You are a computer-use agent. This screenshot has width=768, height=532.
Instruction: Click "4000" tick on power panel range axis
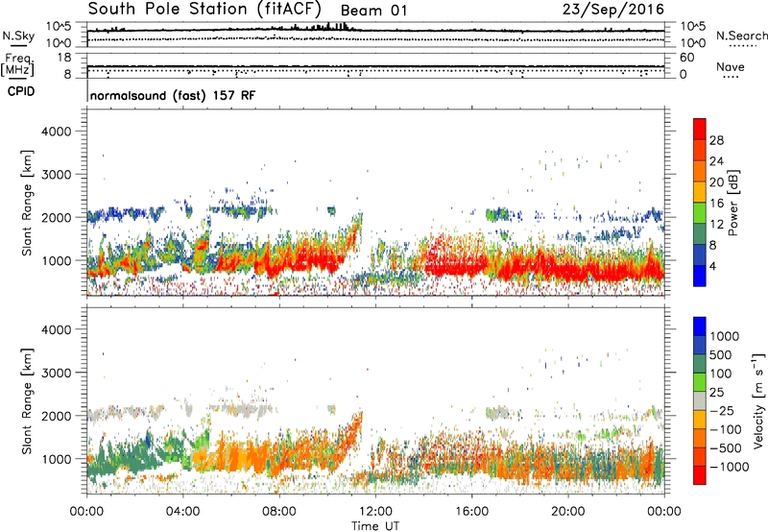click(x=57, y=132)
